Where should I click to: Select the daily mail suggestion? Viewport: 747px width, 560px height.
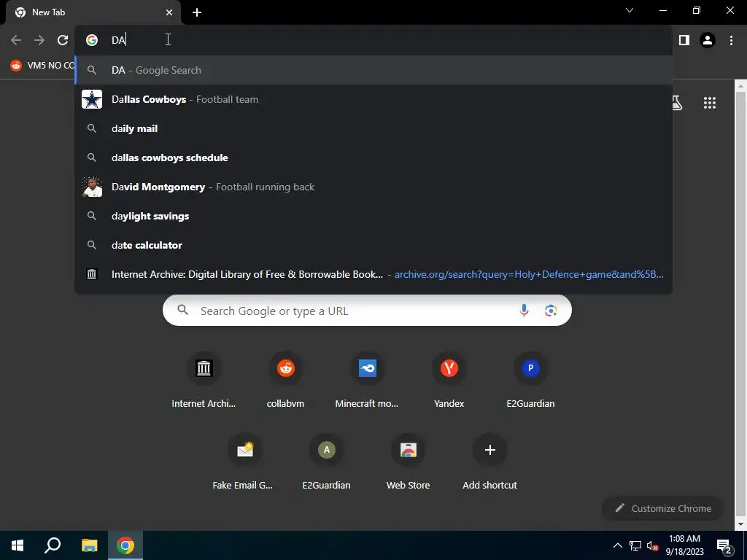tap(373, 128)
